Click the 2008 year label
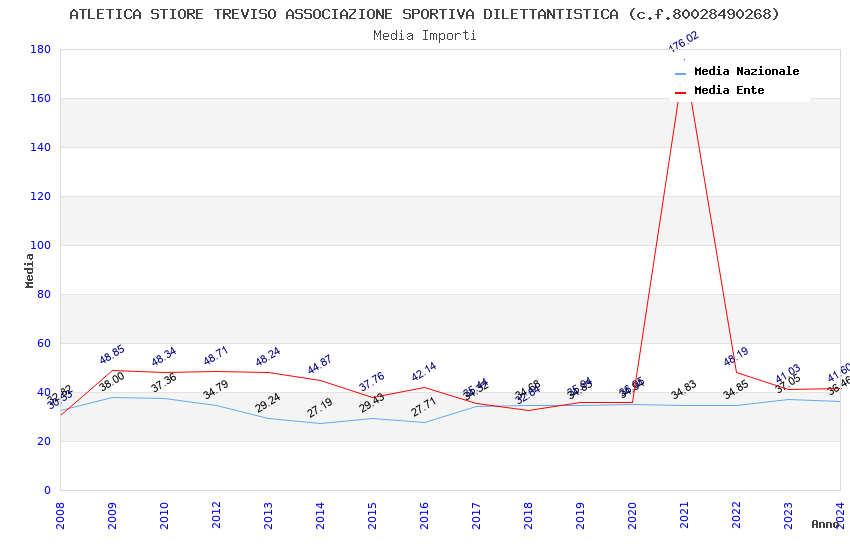Screen dimensions: 850x550 [60, 515]
